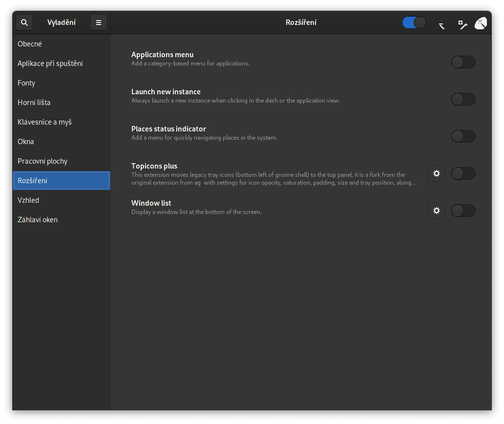The width and height of the screenshot is (504, 424).
Task: Enable the Topicons plus extension
Action: click(x=463, y=173)
